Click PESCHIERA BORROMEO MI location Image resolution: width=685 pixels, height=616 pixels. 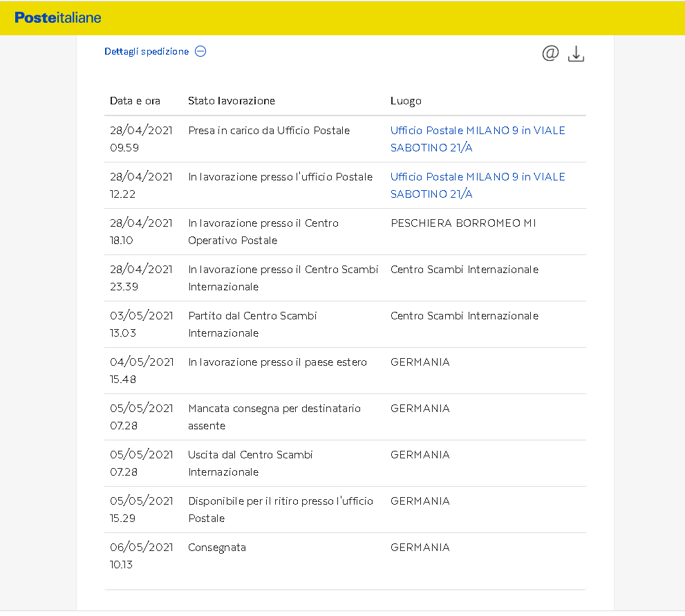pyautogui.click(x=463, y=223)
